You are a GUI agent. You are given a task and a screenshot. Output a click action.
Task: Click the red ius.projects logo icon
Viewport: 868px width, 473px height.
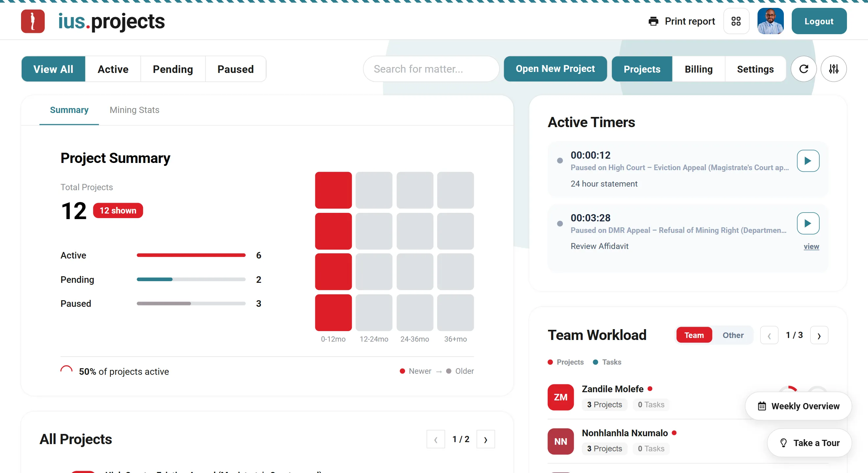(x=33, y=21)
